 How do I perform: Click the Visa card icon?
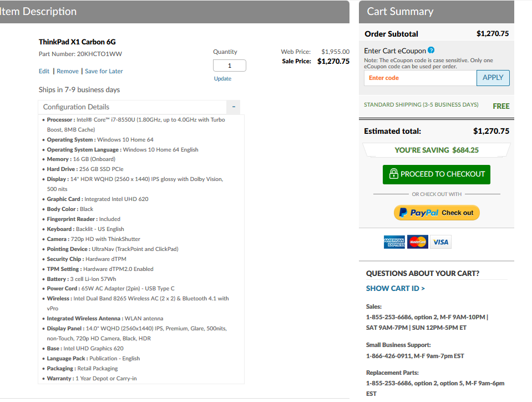click(x=440, y=242)
